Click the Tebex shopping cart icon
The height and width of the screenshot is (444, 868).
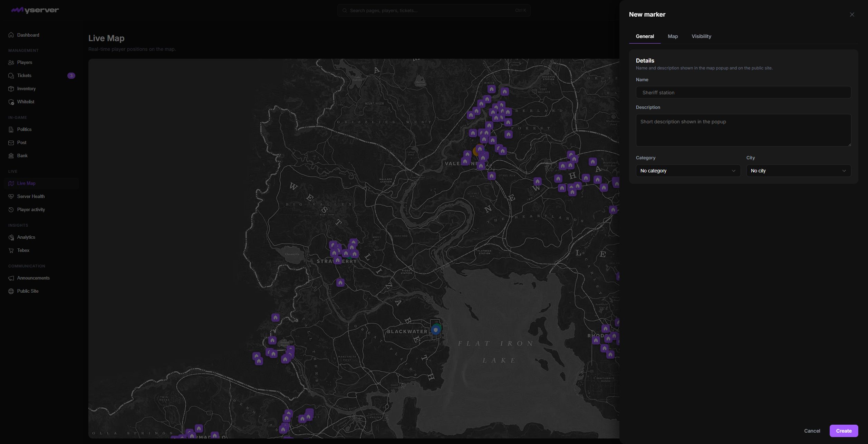pyautogui.click(x=11, y=251)
